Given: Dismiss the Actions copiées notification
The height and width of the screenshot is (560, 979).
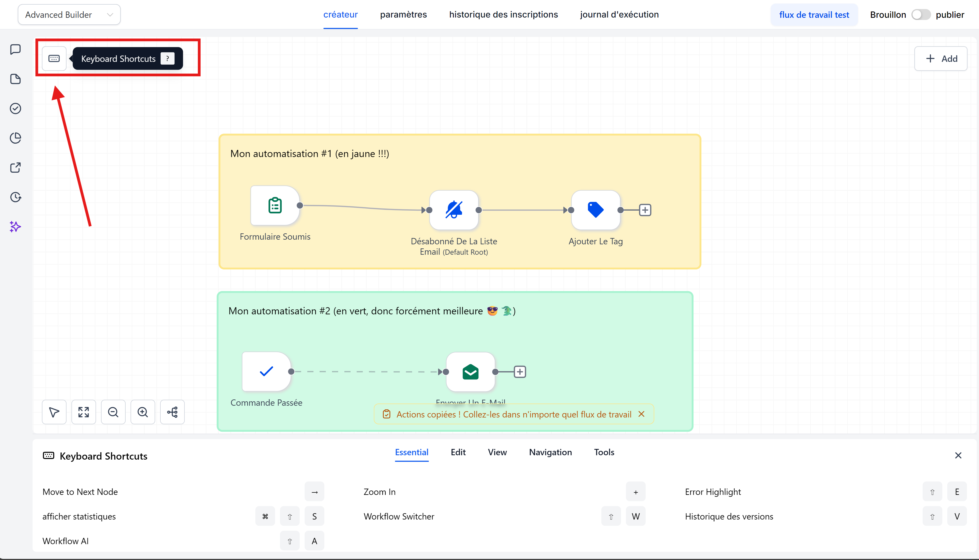Looking at the screenshot, I should [641, 414].
